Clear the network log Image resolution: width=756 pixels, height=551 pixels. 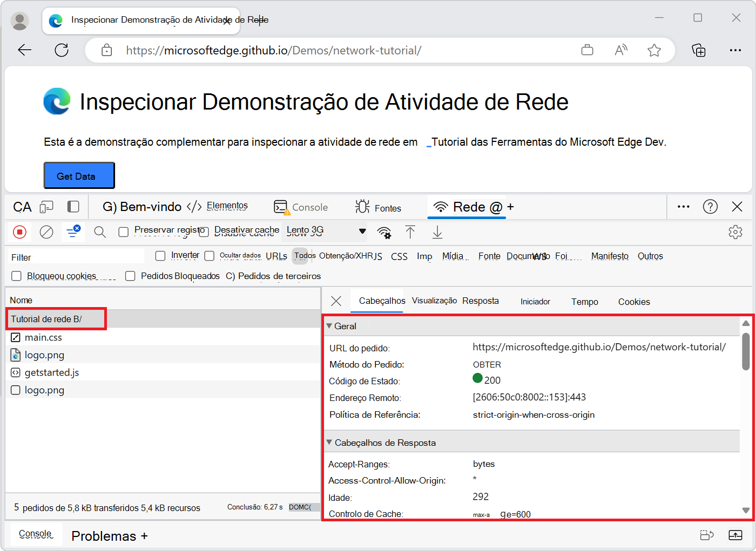point(46,232)
